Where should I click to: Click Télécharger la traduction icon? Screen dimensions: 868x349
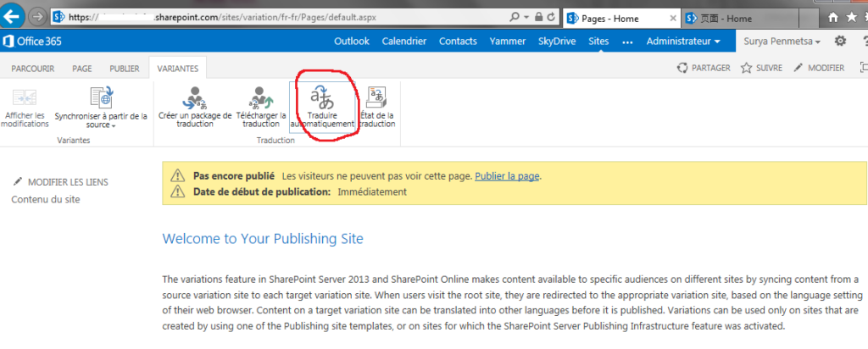pos(261,108)
